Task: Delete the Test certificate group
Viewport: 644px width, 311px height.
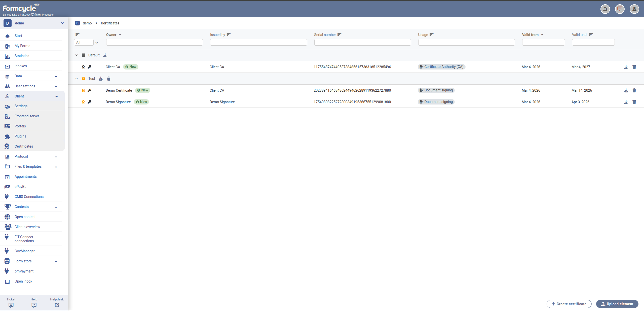Action: coord(109,79)
